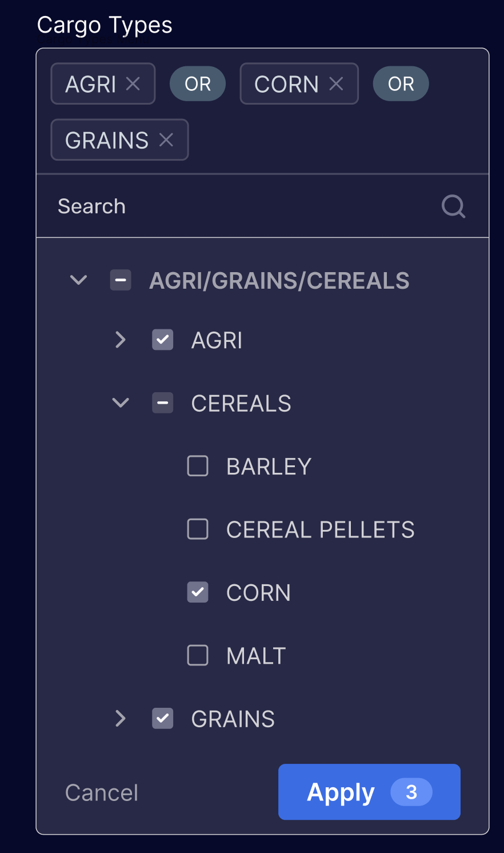Uncheck the AGRI checkbox

click(163, 340)
